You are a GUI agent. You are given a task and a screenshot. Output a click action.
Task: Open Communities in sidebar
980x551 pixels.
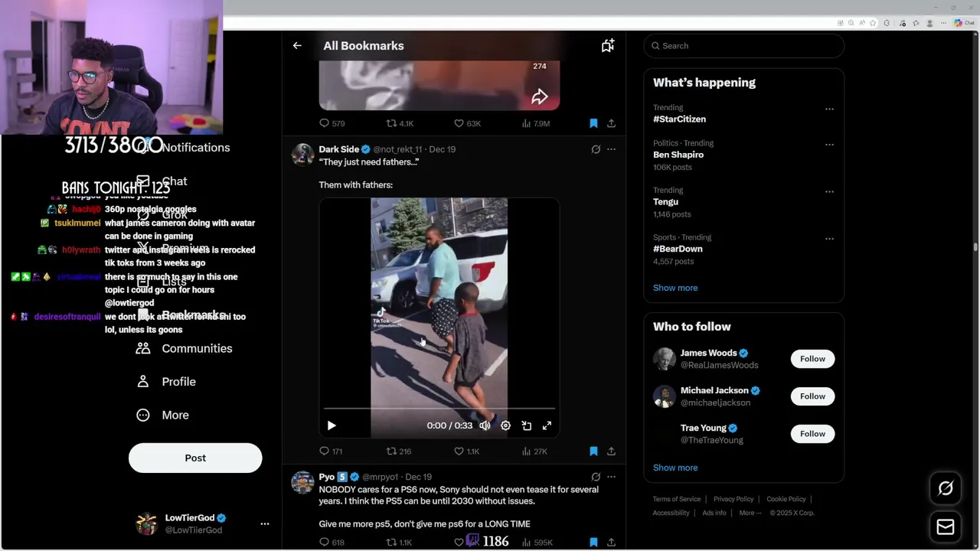pyautogui.click(x=184, y=348)
